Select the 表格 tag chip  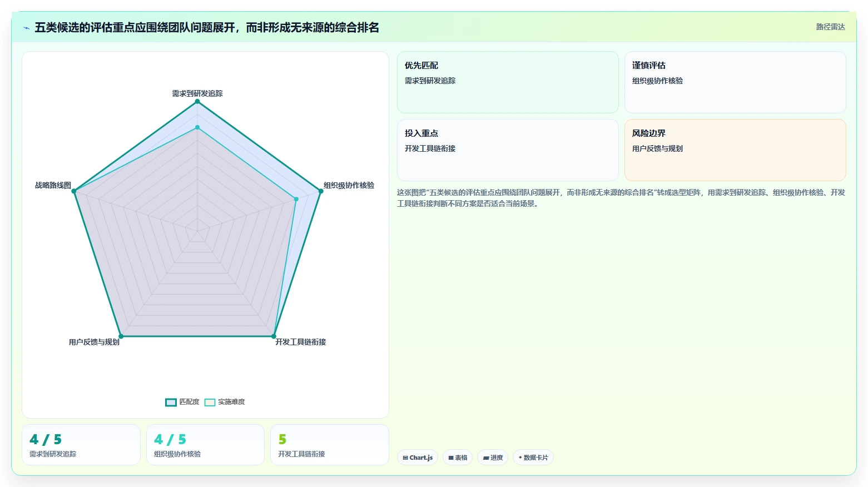pos(458,458)
